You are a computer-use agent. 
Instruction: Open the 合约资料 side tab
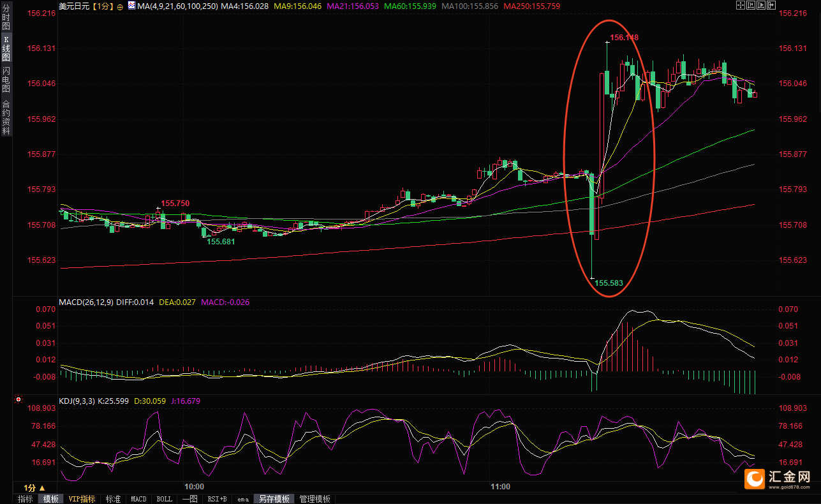tap(6, 117)
